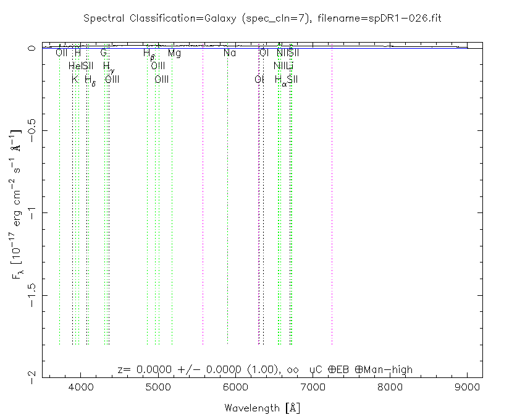Pick the Hδ line label

click(90, 80)
